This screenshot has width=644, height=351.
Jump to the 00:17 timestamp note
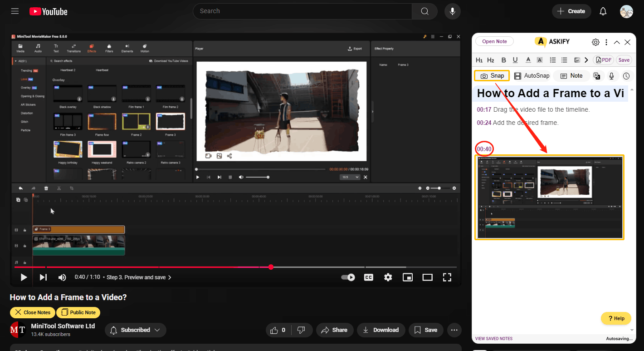point(484,109)
